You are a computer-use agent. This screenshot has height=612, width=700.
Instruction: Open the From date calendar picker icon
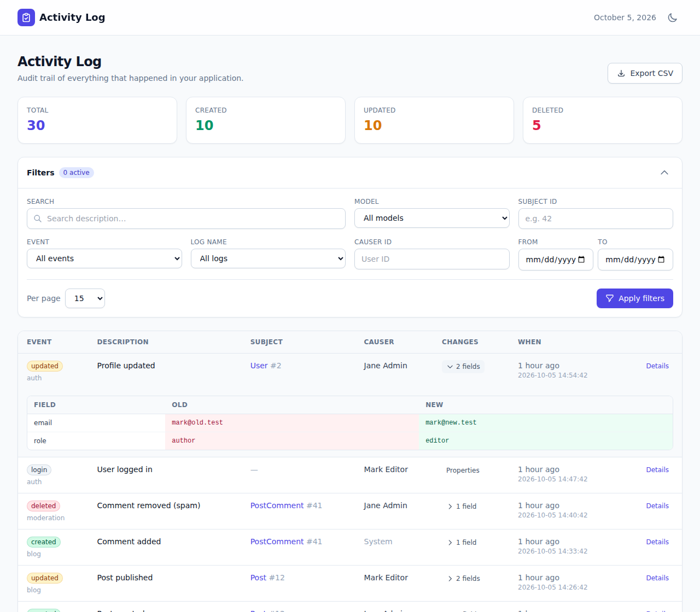(x=581, y=260)
